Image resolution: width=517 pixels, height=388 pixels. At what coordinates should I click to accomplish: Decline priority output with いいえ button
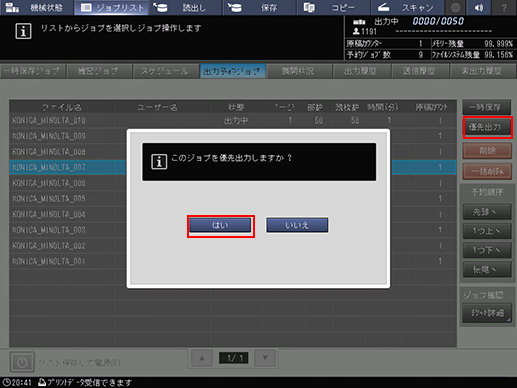tap(297, 225)
